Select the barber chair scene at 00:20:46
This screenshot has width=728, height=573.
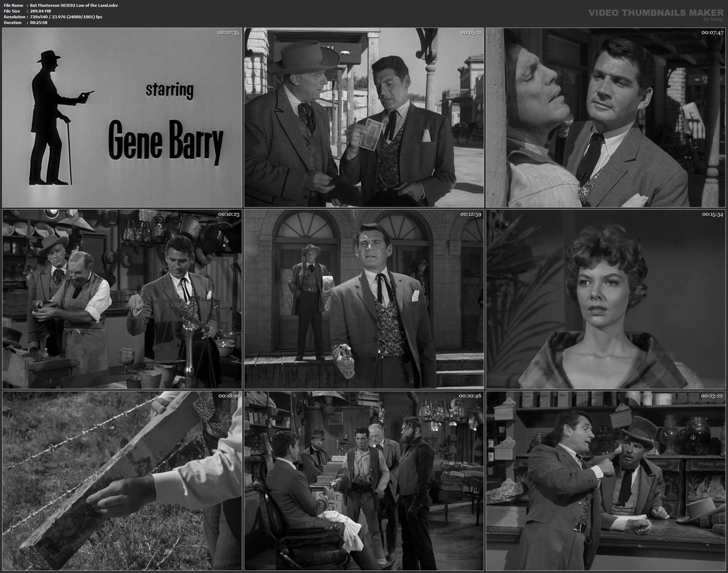pyautogui.click(x=364, y=481)
